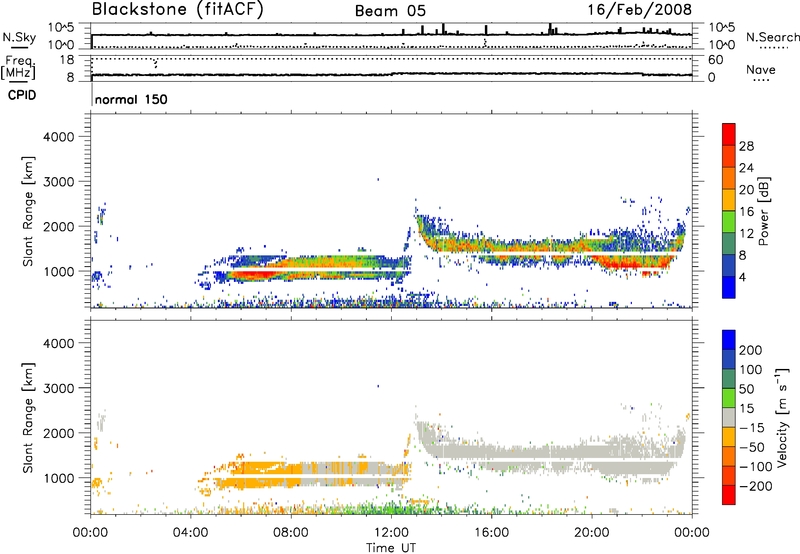Click the light green segment of power colorbar
The width and height of the screenshot is (800, 554).
click(x=729, y=222)
